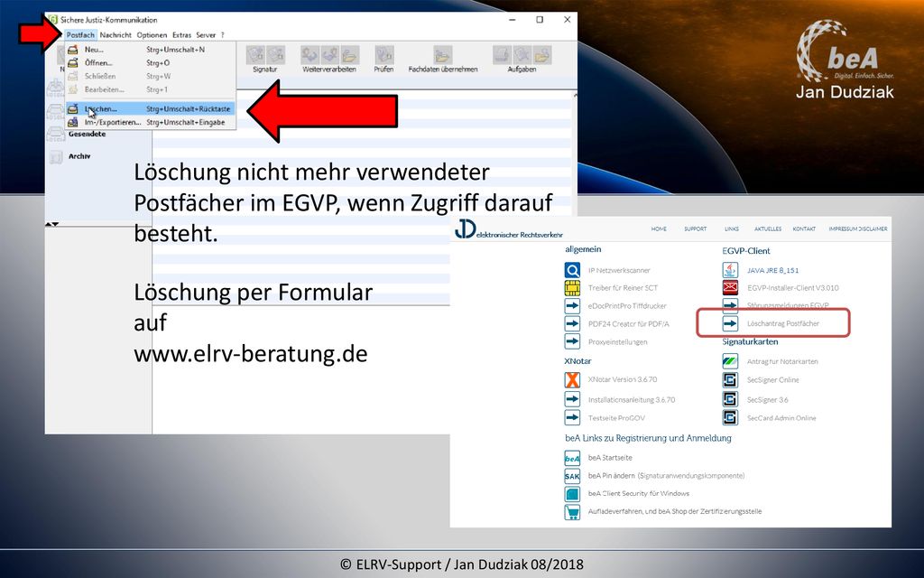
Task: Click the green striped Notarkarten icon
Action: (x=730, y=361)
